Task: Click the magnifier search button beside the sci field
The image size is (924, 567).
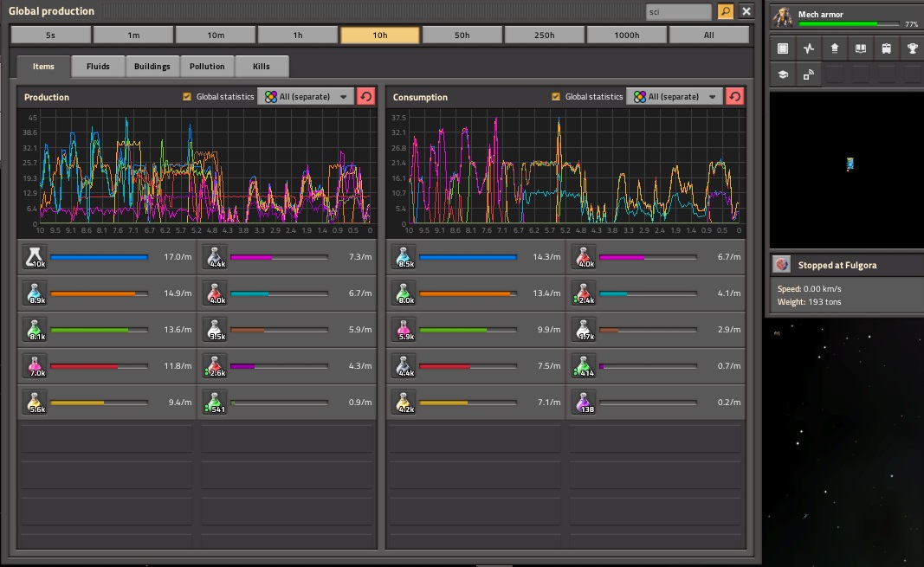Action: [726, 11]
